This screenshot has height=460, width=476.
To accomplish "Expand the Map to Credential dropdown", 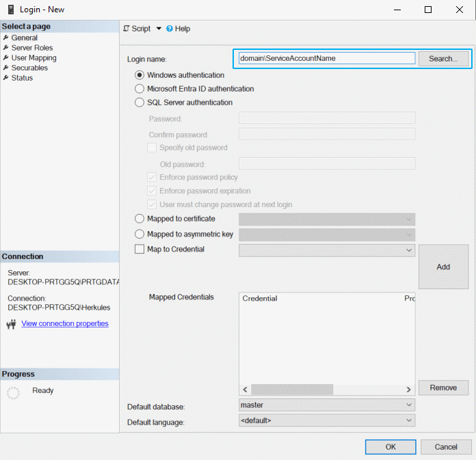I will coord(327,250).
